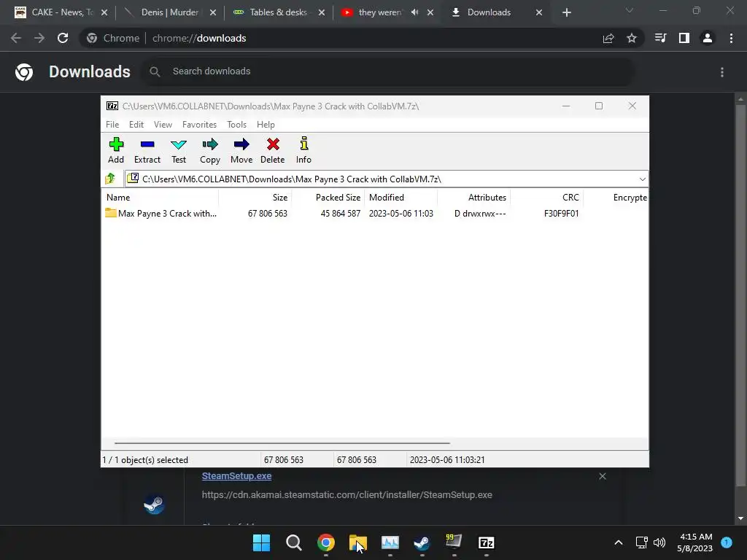Image resolution: width=747 pixels, height=560 pixels.
Task: Reload the Chrome downloads page
Action: pos(63,38)
